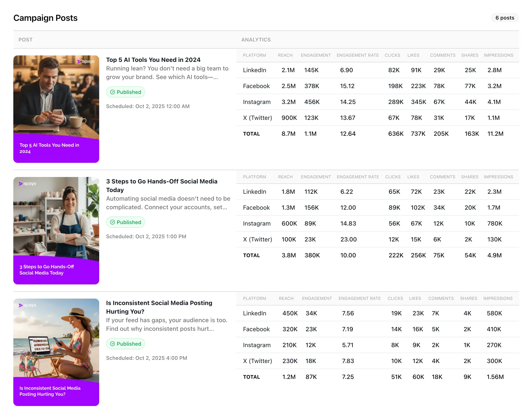This screenshot has width=532, height=412.
Task: Open the post titled Top 5 AI Tools You Need in 2024
Action: point(153,60)
